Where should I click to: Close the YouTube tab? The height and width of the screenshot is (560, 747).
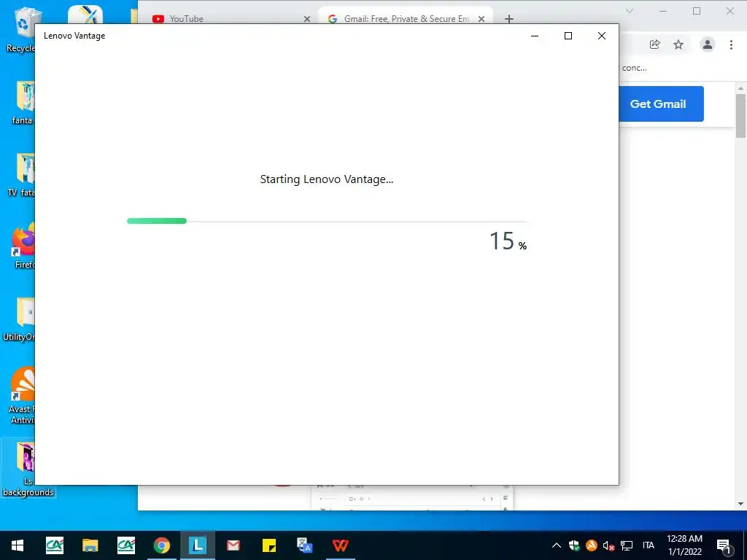click(x=307, y=19)
